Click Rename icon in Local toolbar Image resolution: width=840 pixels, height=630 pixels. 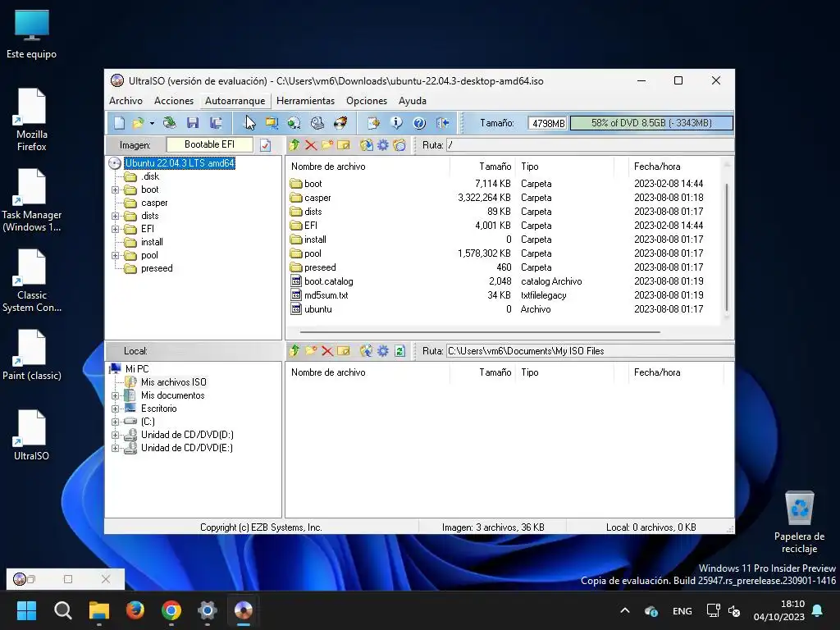[344, 351]
